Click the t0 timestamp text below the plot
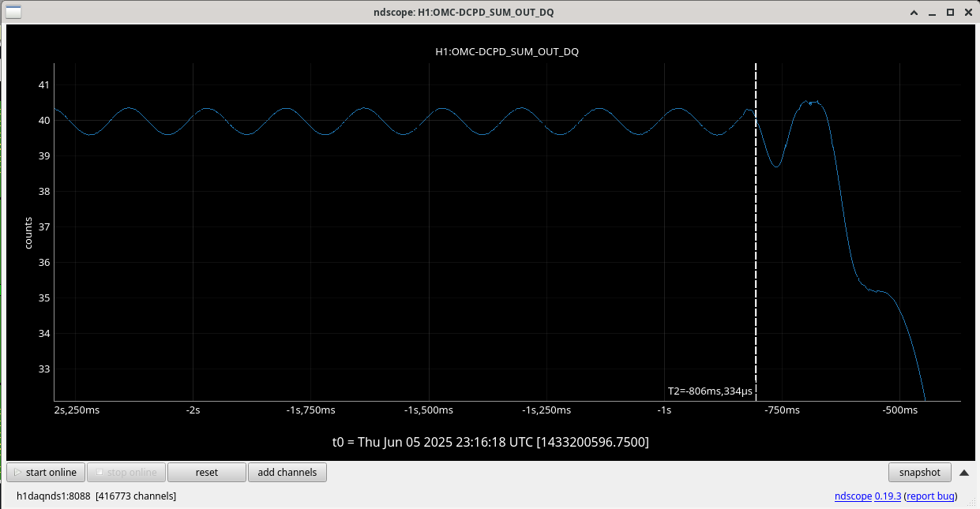This screenshot has height=509, width=980. [x=490, y=442]
